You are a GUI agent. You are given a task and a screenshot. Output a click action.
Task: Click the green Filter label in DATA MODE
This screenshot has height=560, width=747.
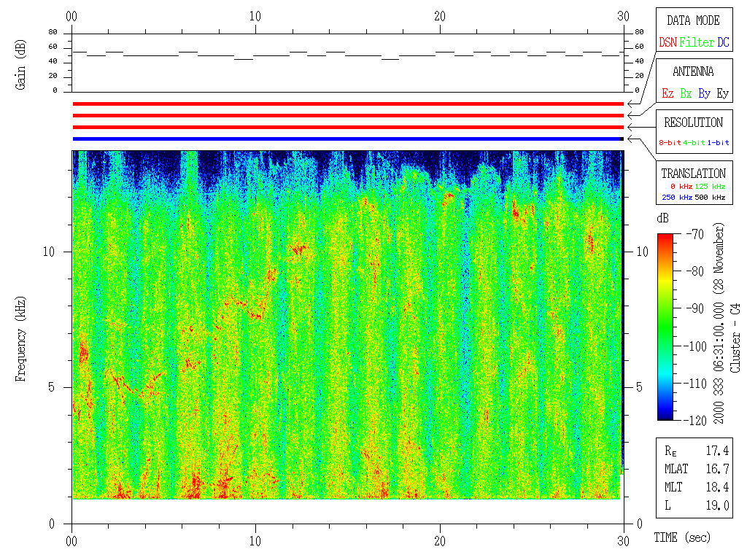tap(697, 43)
